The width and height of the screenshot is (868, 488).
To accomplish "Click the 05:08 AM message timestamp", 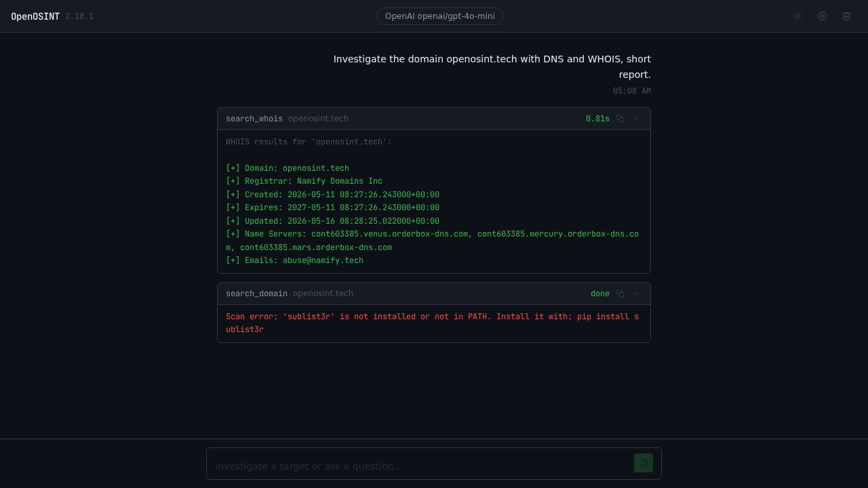I will coord(632,91).
